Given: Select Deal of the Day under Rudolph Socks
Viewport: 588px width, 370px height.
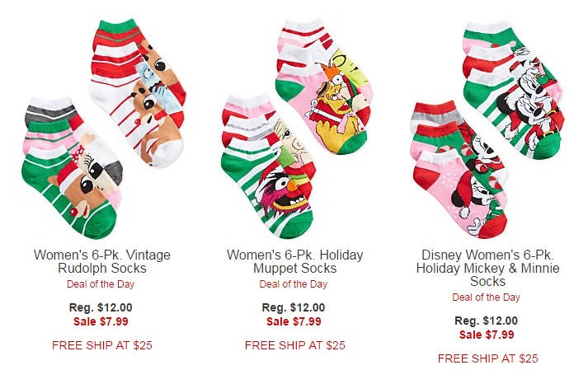Looking at the screenshot, I should pyautogui.click(x=101, y=284).
